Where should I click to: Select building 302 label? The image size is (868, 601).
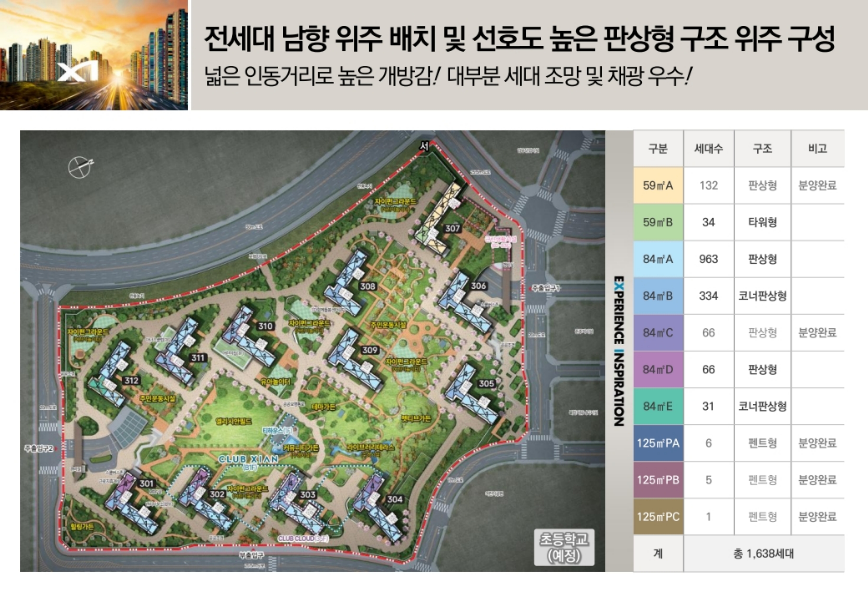point(217,494)
